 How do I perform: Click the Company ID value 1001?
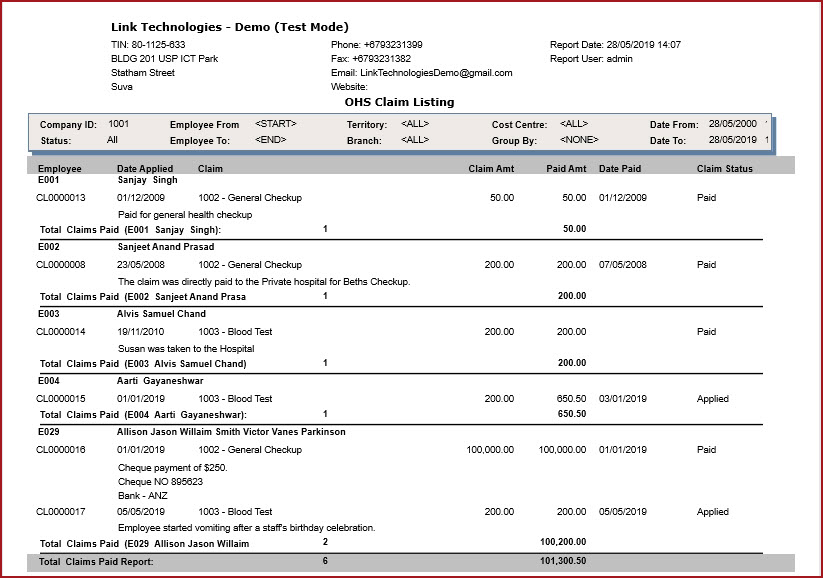118,124
